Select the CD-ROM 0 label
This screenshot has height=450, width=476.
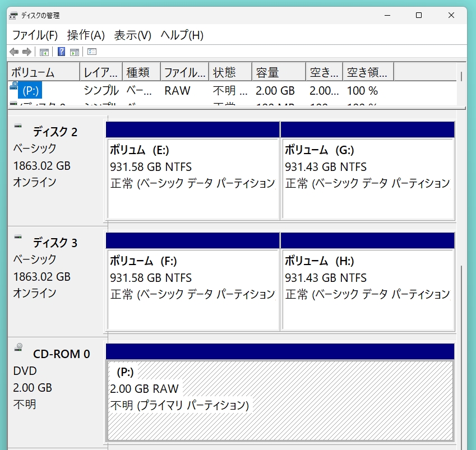(x=61, y=354)
